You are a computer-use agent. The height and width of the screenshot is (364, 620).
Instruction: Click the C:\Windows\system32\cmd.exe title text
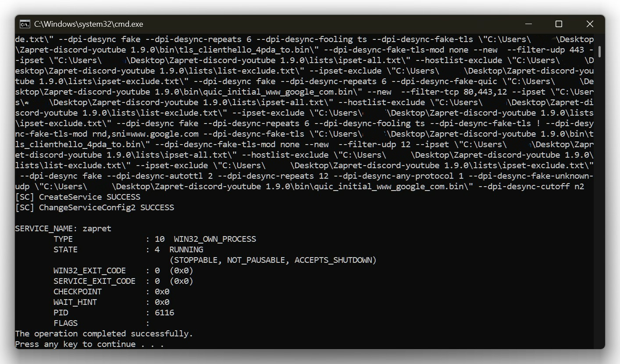[x=89, y=24]
